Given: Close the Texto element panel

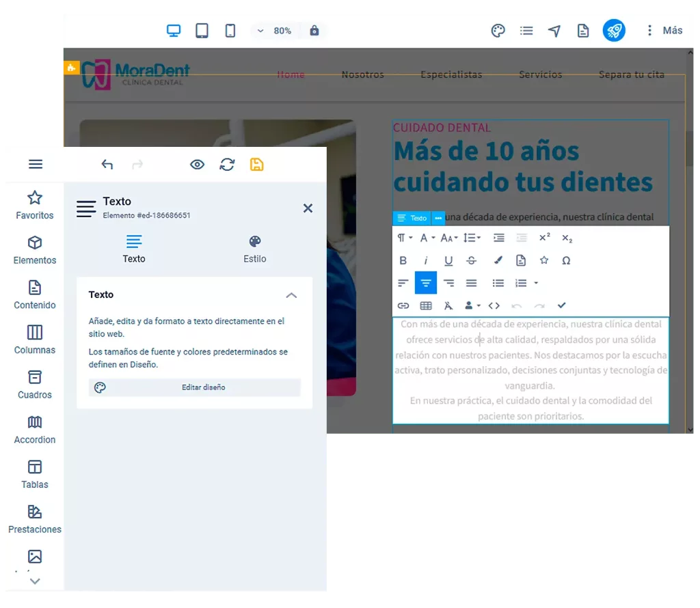Looking at the screenshot, I should 308,208.
